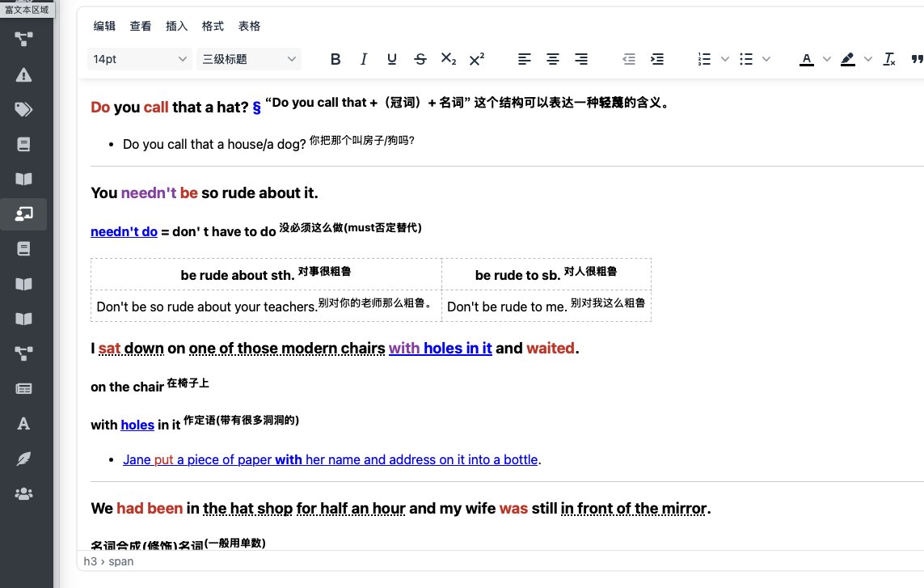Decrease indent of the paragraph

coord(629,59)
